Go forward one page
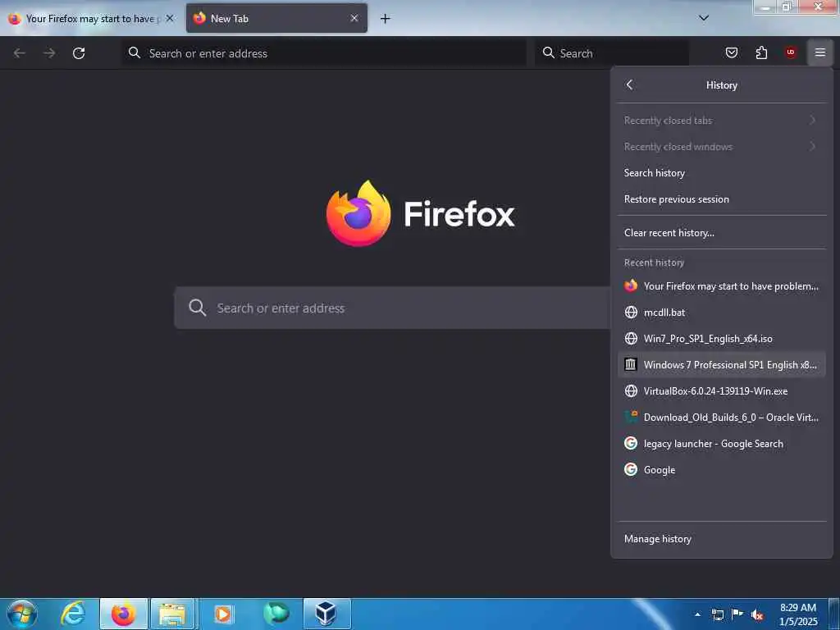The height and width of the screenshot is (630, 840). coord(49,53)
